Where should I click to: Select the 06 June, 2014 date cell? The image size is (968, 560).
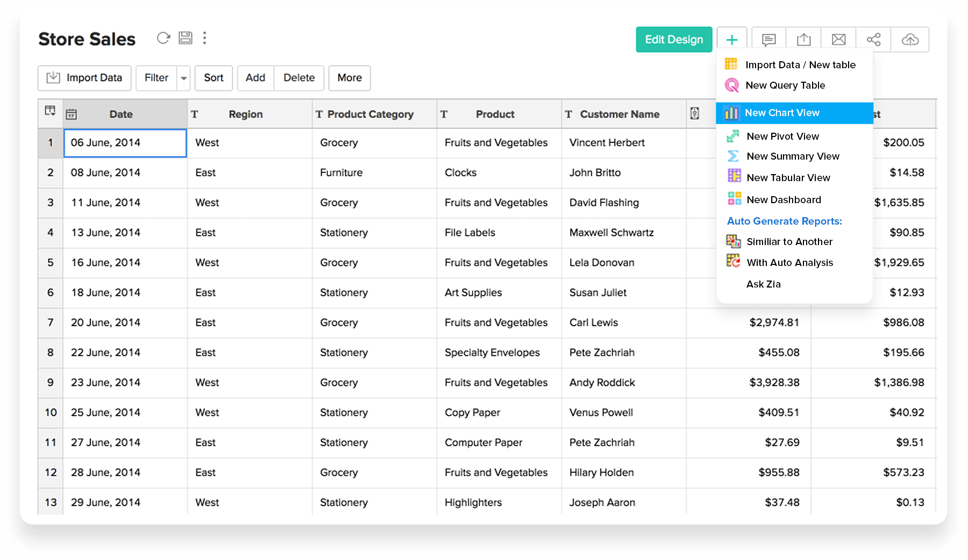pyautogui.click(x=125, y=143)
